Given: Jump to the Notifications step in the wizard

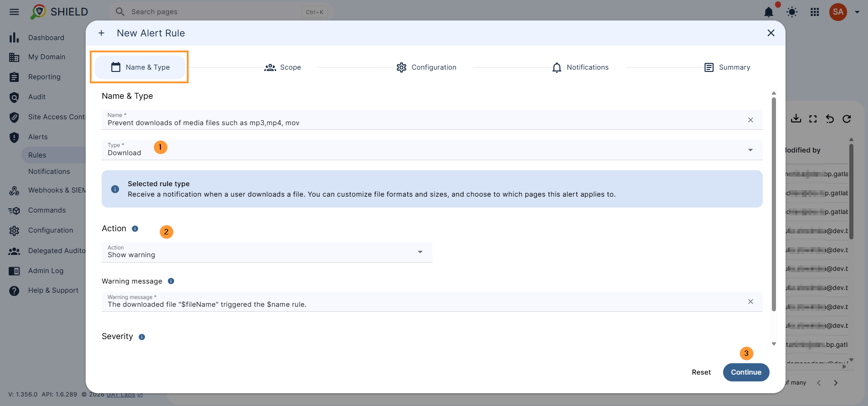Looking at the screenshot, I should [580, 67].
